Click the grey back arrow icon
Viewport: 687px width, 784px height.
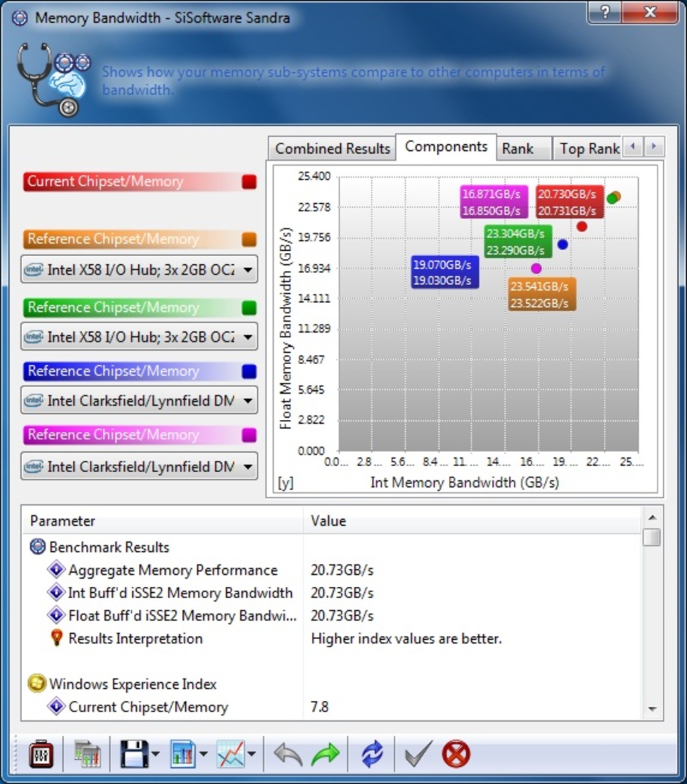tap(288, 754)
